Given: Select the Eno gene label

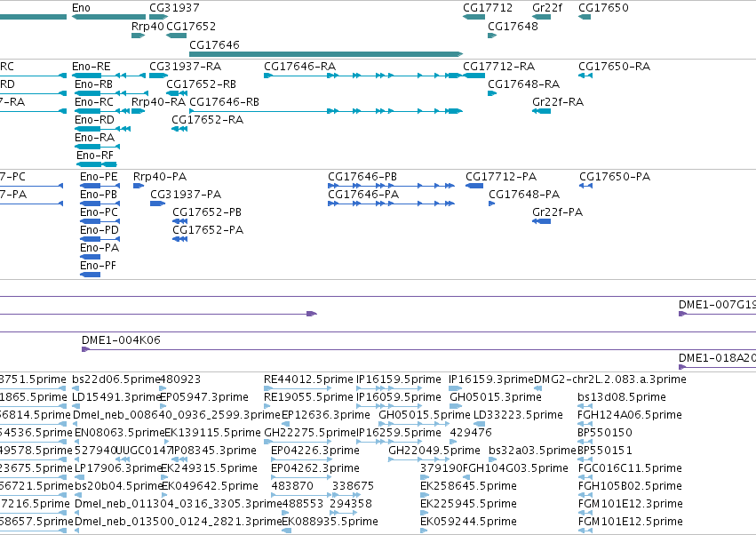Looking at the screenshot, I should click(x=81, y=8).
